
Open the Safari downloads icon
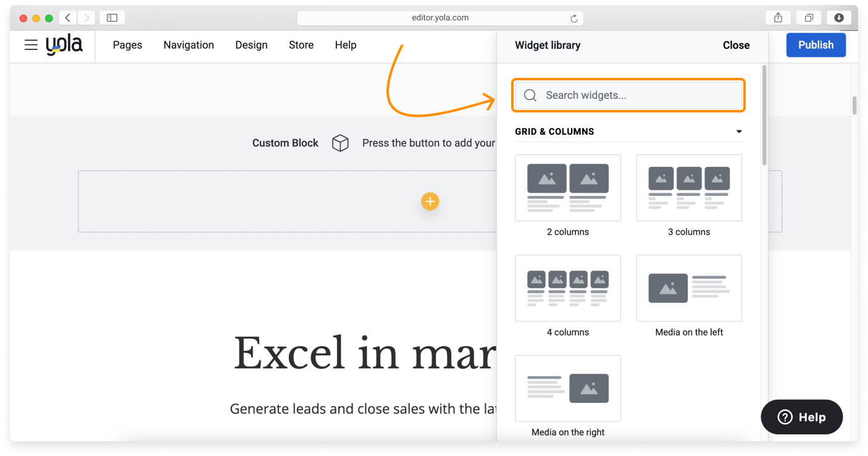pos(838,18)
